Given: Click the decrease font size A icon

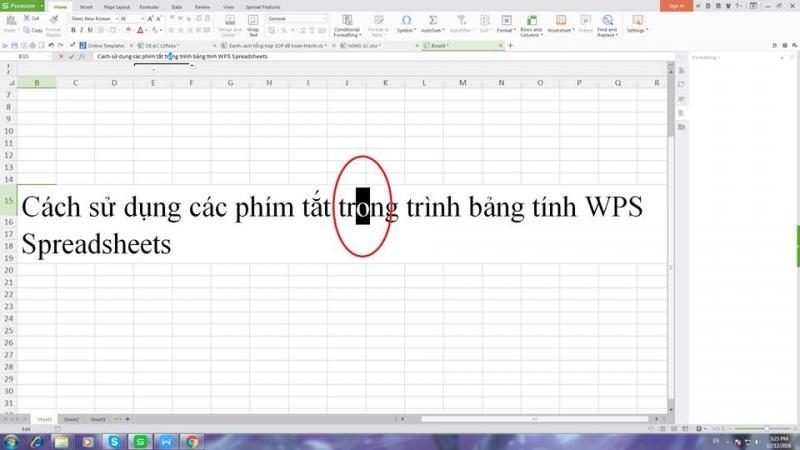Looking at the screenshot, I should (x=159, y=18).
